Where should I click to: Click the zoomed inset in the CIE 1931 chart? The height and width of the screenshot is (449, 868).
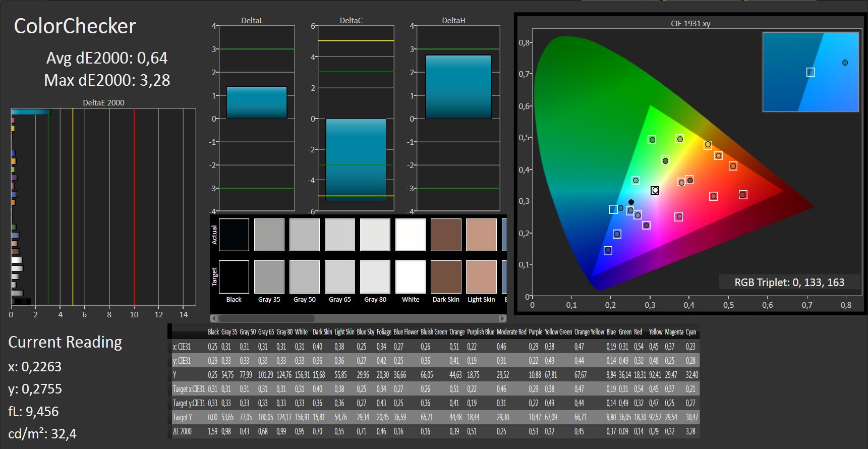coord(811,72)
